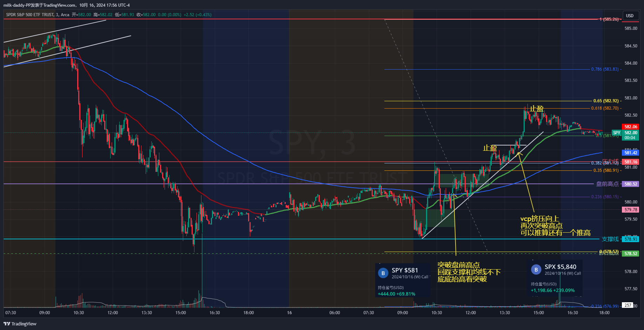Click the SPDR S&P 500 ETF TRUST symbol title
The height and width of the screenshot is (330, 644).
30,15
